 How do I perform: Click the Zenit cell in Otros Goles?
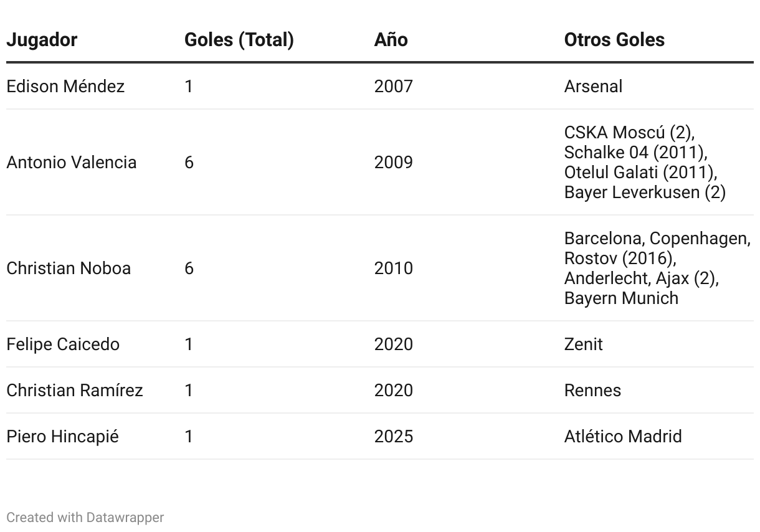point(583,344)
